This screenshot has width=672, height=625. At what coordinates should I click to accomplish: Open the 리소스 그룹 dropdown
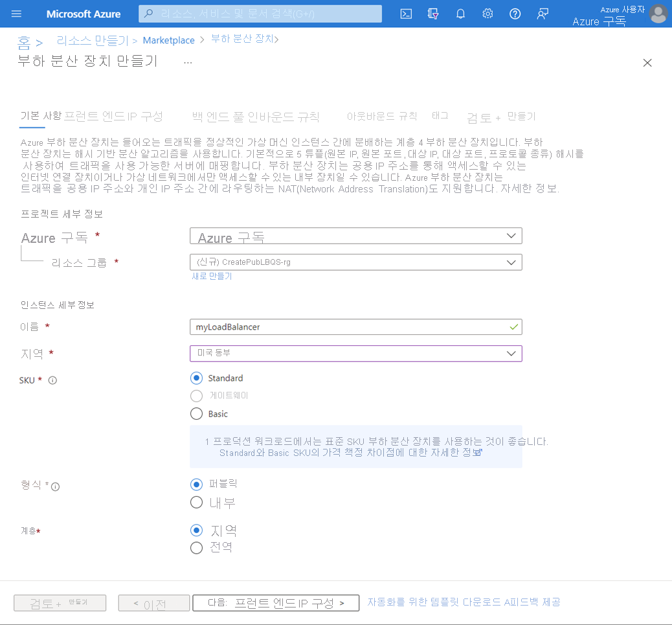(355, 262)
